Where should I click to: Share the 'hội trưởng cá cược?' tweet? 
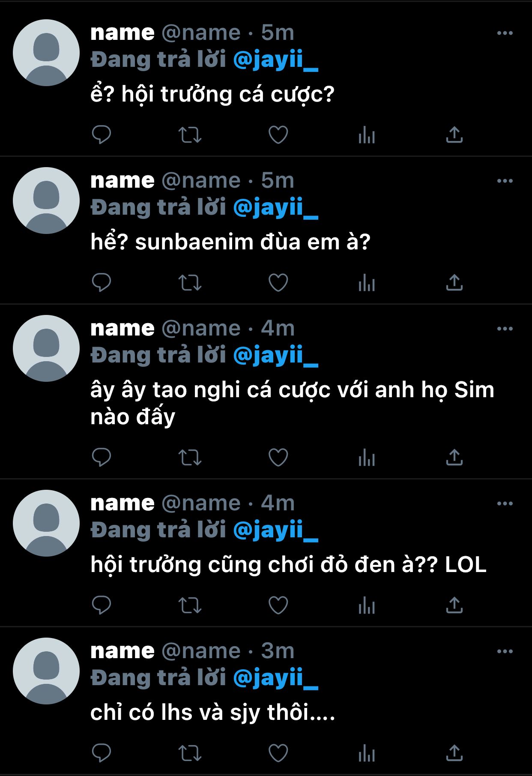(x=454, y=135)
